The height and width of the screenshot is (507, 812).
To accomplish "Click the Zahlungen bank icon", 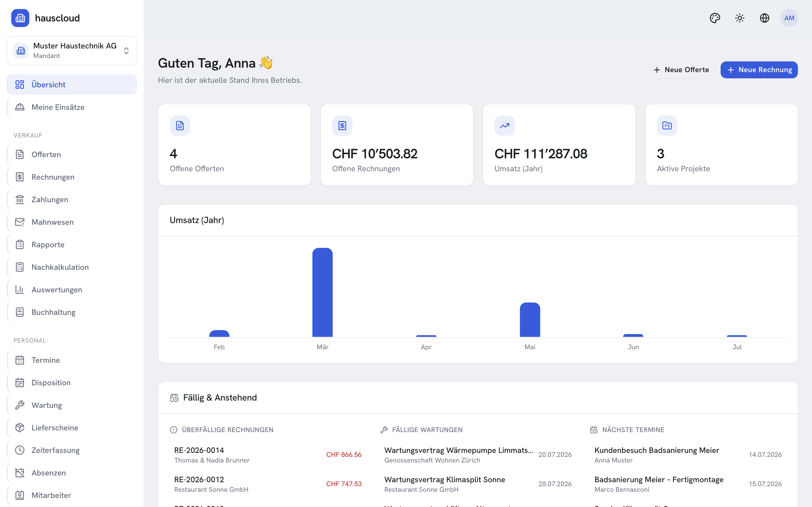I will 20,199.
